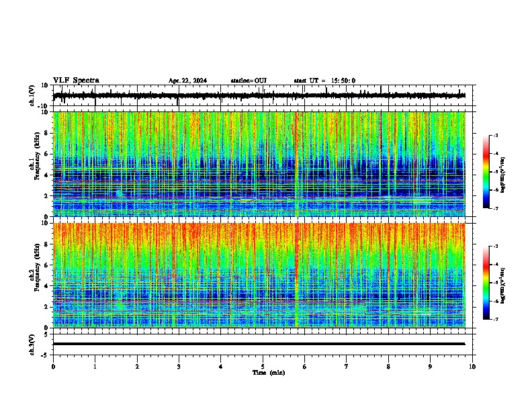This screenshot has height=411, width=532.
Task: Click the "-3" label atop ch.1 color bar
Action: pyautogui.click(x=495, y=135)
